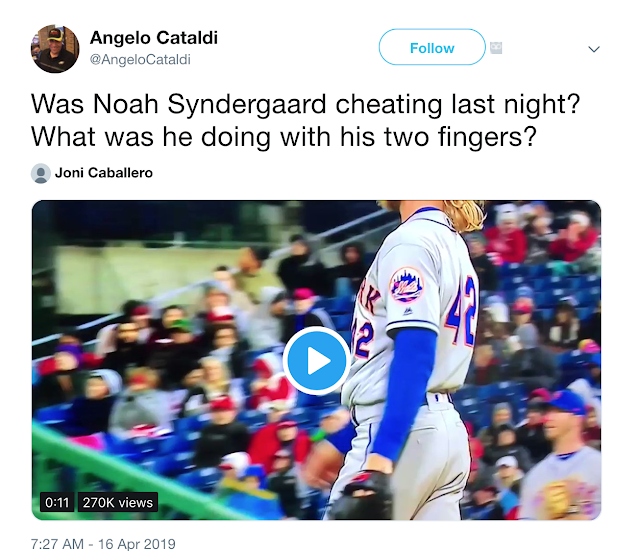
Task: Visit the Angelo Cataldi display name link
Action: 153,38
